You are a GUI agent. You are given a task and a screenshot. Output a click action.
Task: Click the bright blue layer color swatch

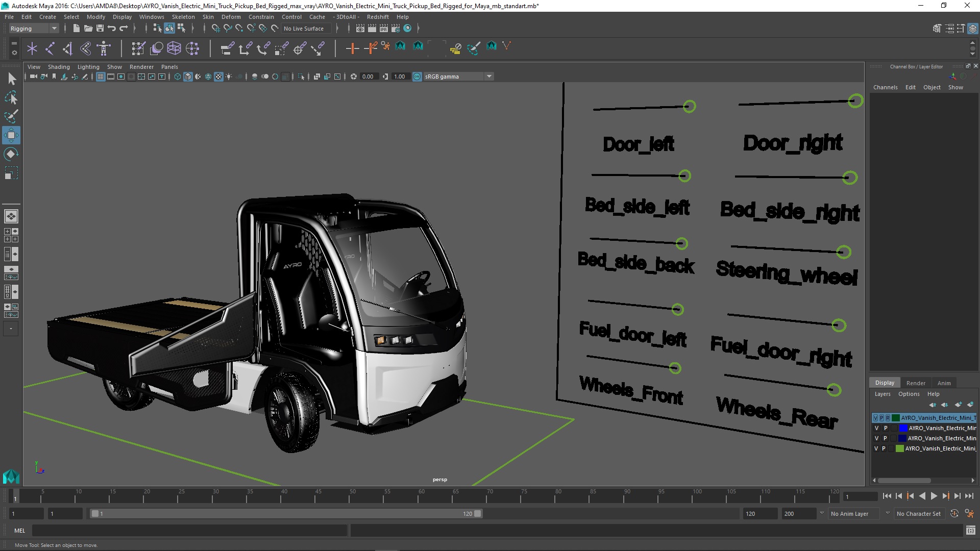click(x=903, y=428)
